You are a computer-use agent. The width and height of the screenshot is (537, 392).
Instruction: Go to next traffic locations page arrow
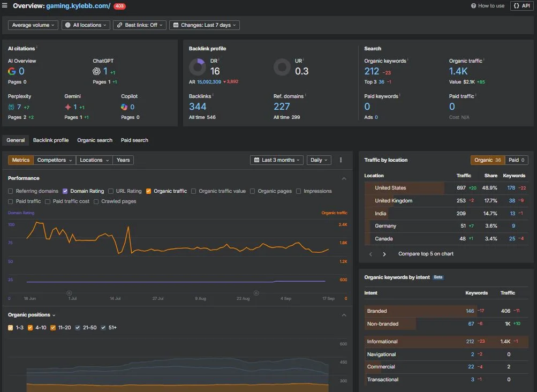pos(384,254)
